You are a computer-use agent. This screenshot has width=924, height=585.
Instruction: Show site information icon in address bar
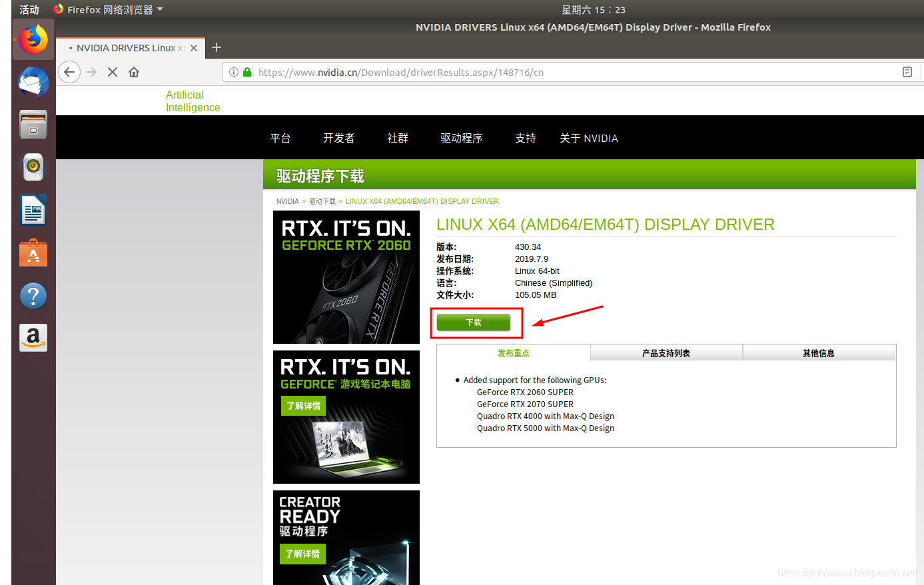click(234, 72)
